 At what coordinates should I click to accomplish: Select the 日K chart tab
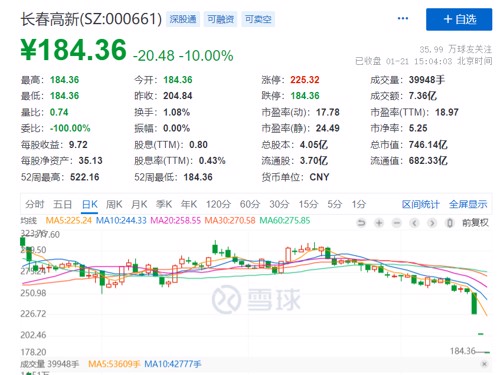click(90, 204)
